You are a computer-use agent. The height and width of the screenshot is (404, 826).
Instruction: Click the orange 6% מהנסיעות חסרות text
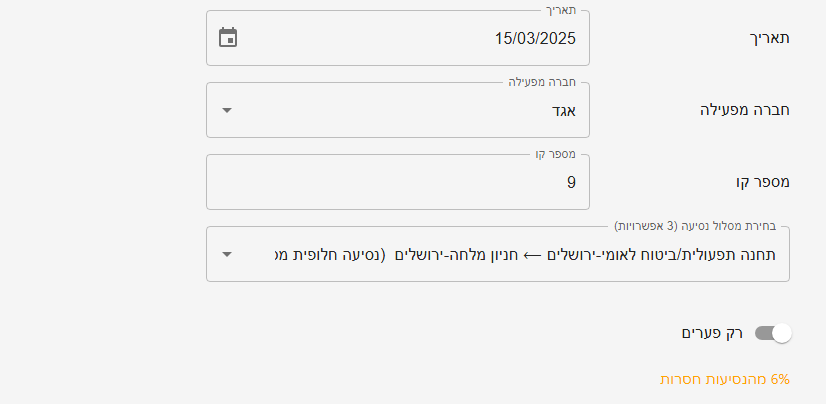click(725, 379)
